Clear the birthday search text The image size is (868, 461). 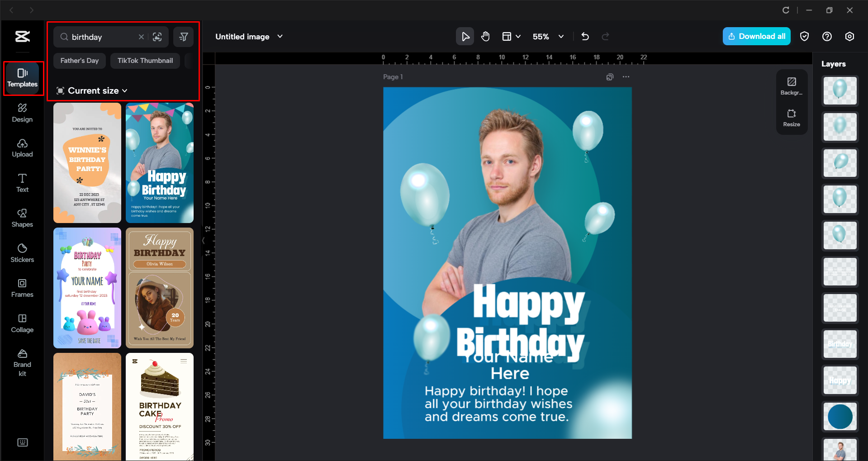coord(141,37)
